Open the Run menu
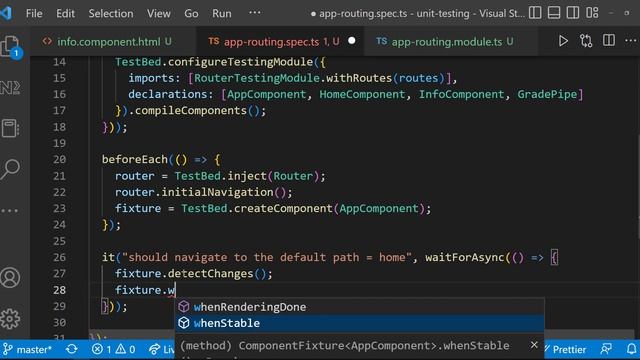Viewport: 640px width, 360px height. [222, 13]
